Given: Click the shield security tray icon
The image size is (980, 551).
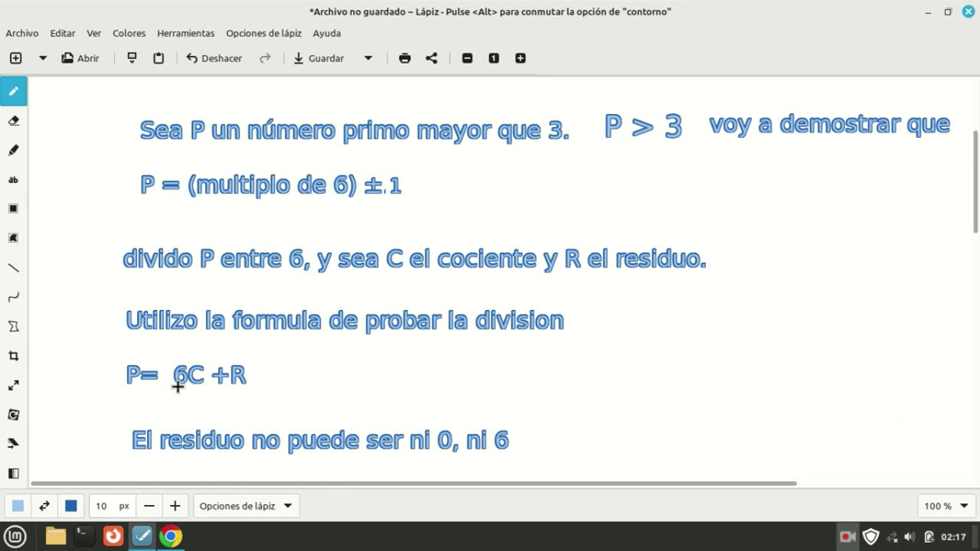Looking at the screenshot, I should pos(871,536).
